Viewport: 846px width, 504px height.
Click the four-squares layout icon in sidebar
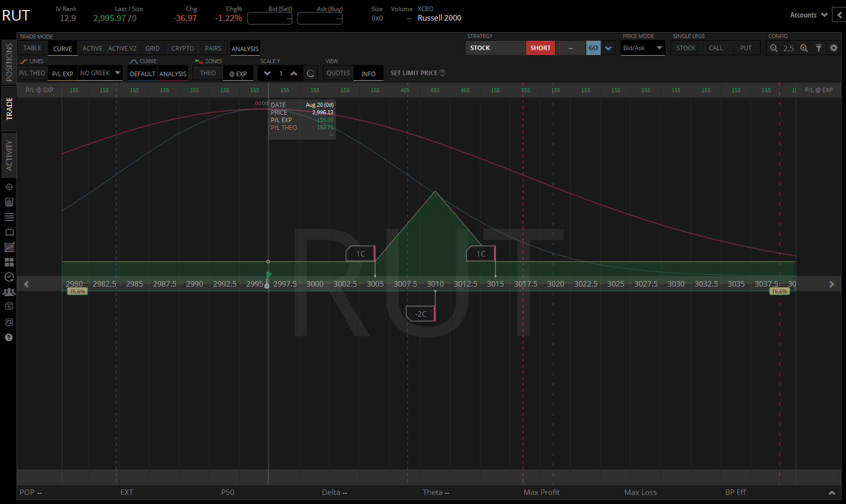9,262
